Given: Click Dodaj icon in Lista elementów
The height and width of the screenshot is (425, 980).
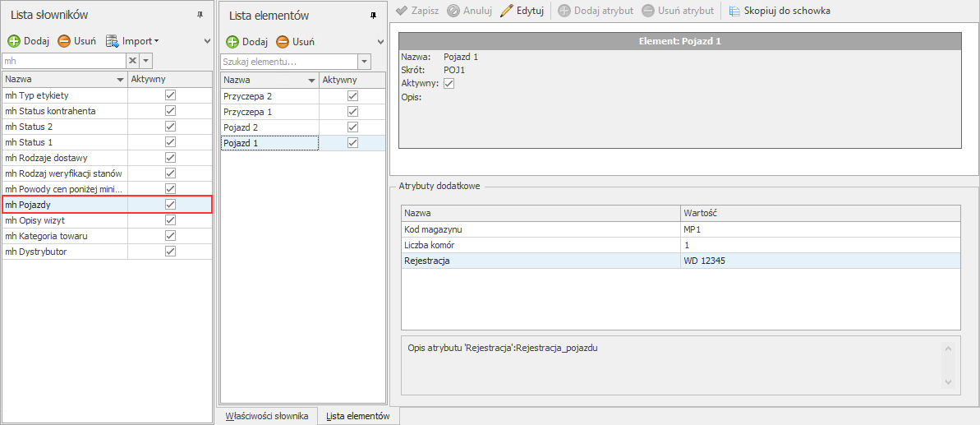Looking at the screenshot, I should click(x=232, y=42).
